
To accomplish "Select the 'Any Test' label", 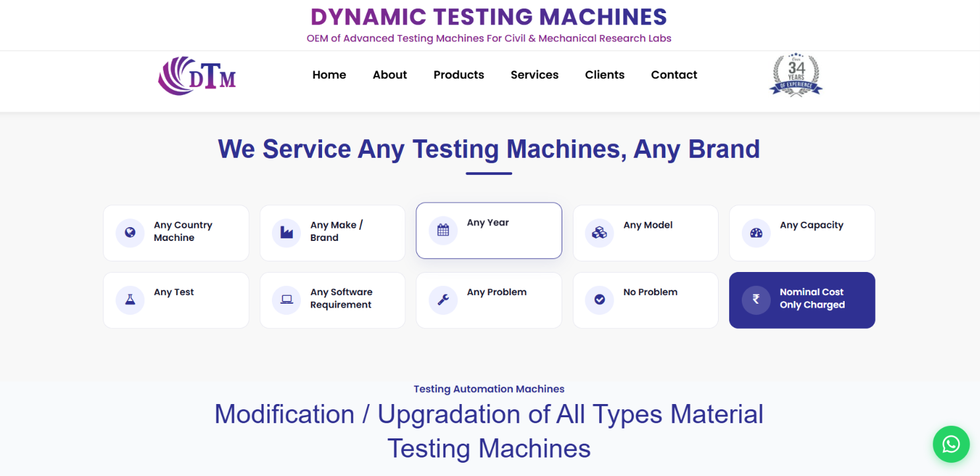I will pyautogui.click(x=174, y=292).
